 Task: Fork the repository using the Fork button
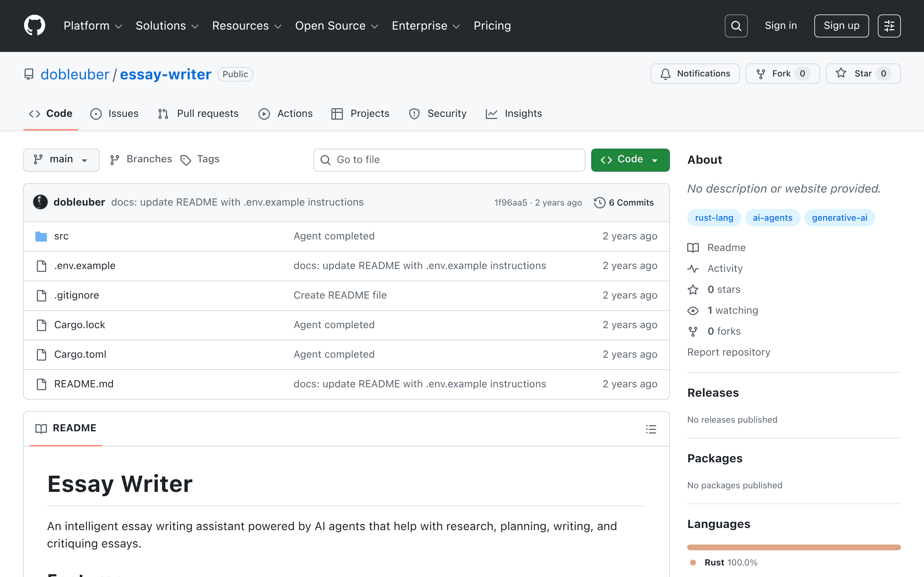click(x=783, y=74)
